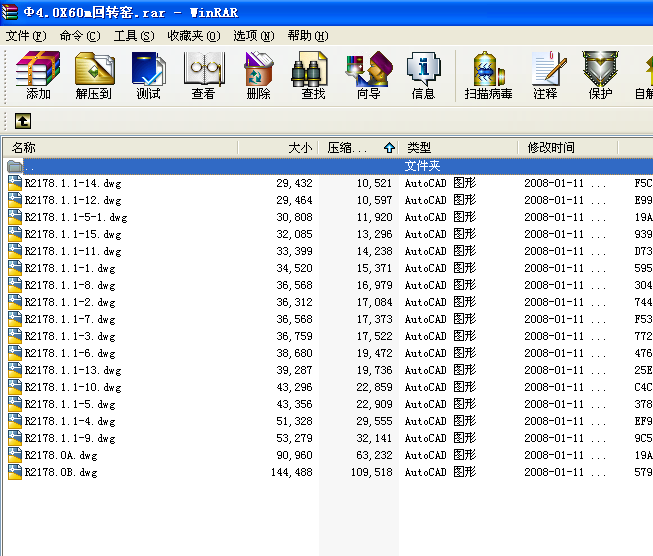Select file name R2178.1.1-1.dwg
Viewport: 653px width, 556px height.
[x=70, y=269]
